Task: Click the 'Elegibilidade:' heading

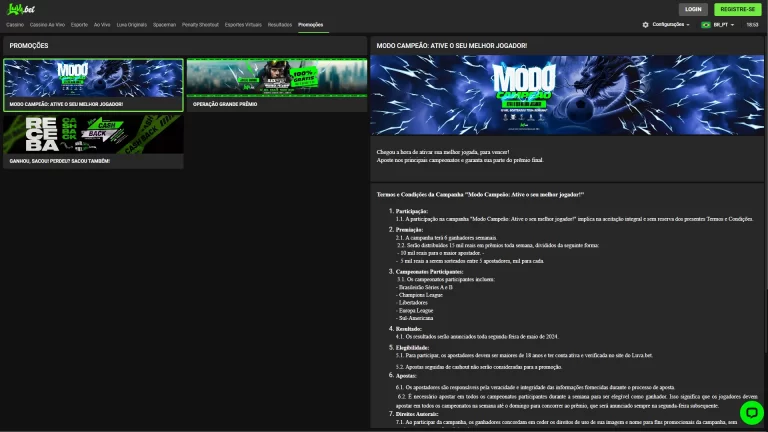Action: click(412, 348)
